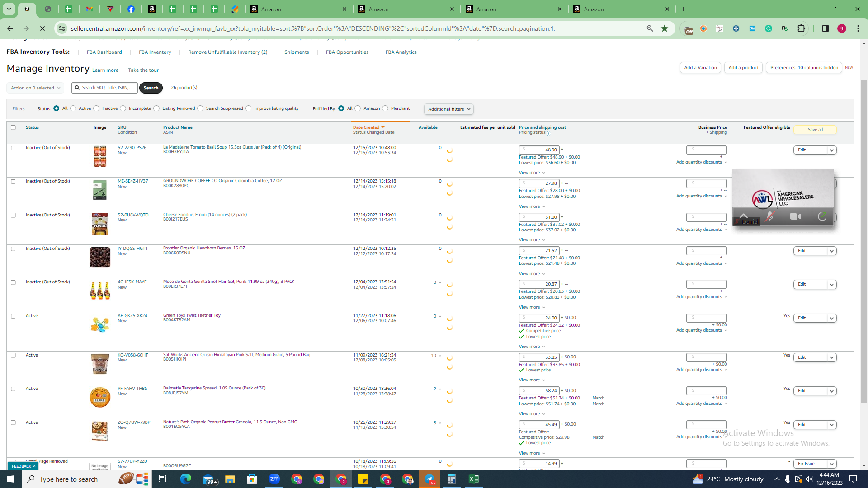Open the Action on 0 selected dropdown
This screenshot has width=868, height=488.
coord(35,88)
